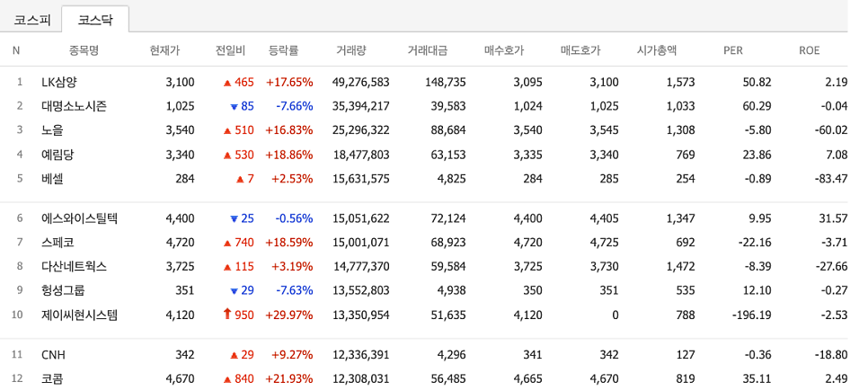Screen dimensions: 868x391
Task: Click trading volume 12,336,391
Action: click(361, 355)
